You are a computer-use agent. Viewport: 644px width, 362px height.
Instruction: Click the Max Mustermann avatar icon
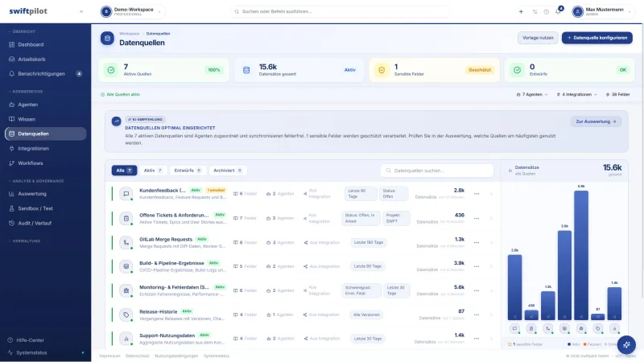point(578,11)
